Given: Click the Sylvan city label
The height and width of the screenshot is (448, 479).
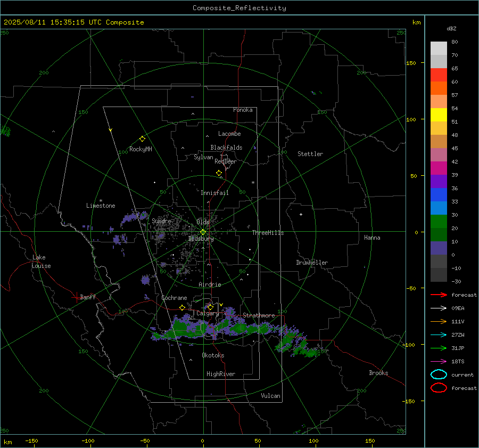Looking at the screenshot, I should point(203,157).
